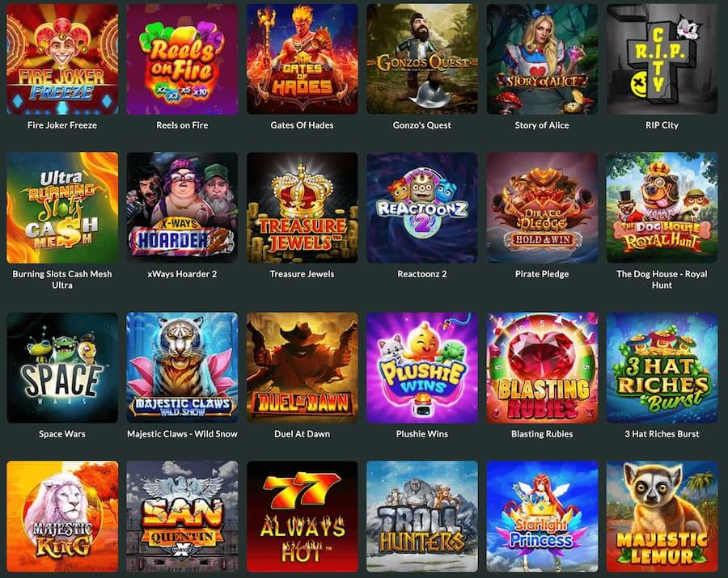
Task: Click the xWays Hoarder 2 thumbnail
Action: click(182, 208)
